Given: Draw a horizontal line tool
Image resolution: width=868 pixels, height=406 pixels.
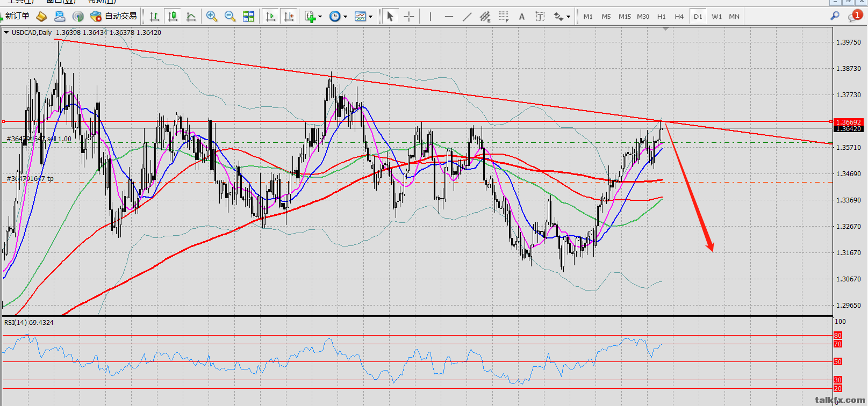Looking at the screenshot, I should click(x=449, y=16).
